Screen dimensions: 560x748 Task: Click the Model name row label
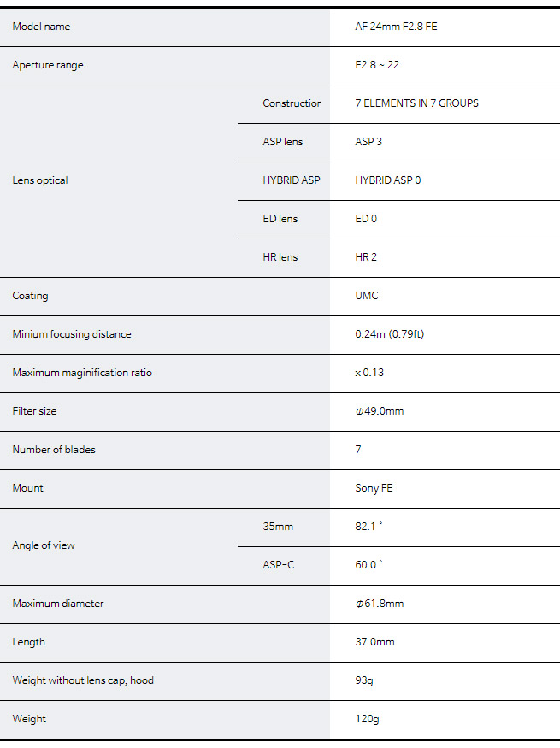click(x=41, y=27)
